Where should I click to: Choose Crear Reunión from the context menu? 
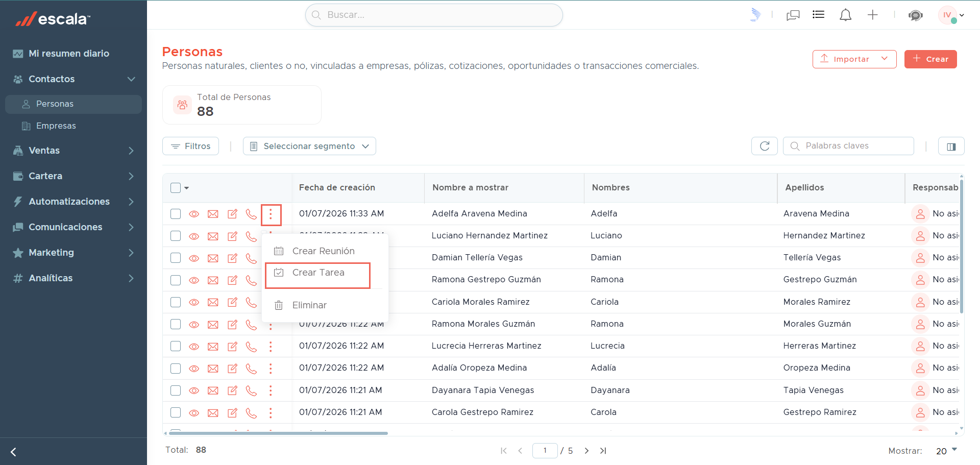click(325, 251)
